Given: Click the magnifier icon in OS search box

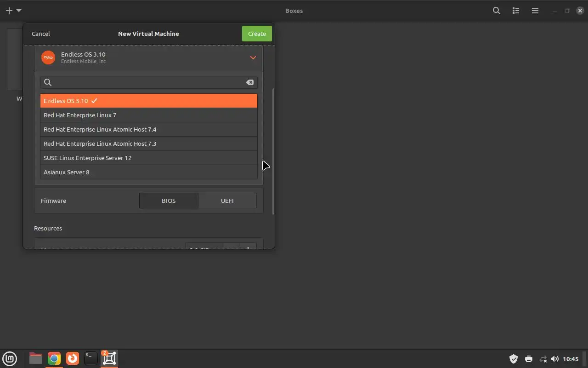Looking at the screenshot, I should pyautogui.click(x=48, y=82).
